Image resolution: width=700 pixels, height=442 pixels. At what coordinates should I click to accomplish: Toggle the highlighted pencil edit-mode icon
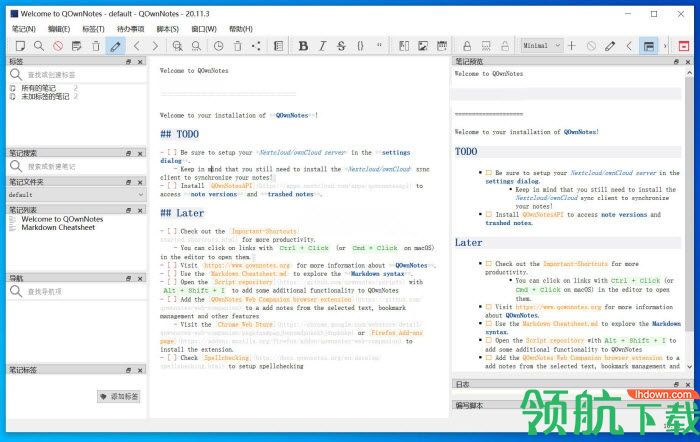tap(115, 46)
